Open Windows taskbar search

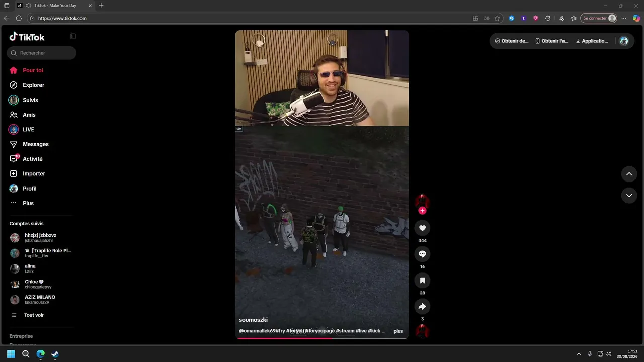pos(26,354)
